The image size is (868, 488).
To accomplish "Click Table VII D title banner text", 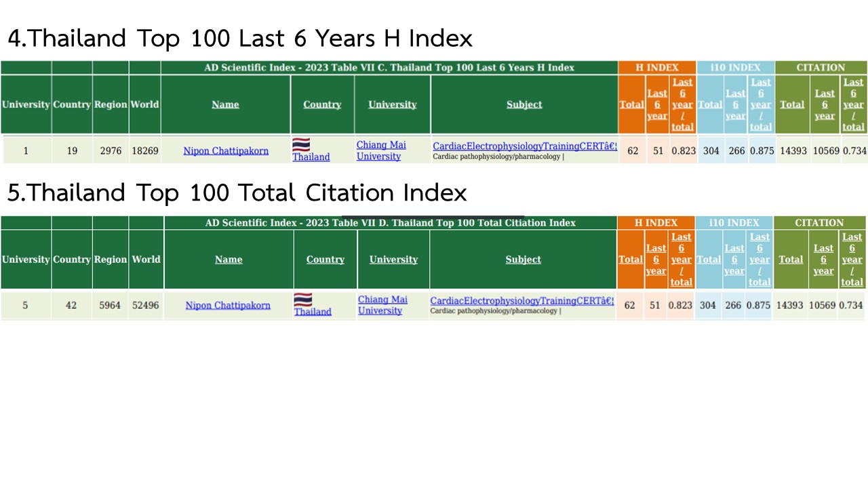I will pyautogui.click(x=391, y=222).
